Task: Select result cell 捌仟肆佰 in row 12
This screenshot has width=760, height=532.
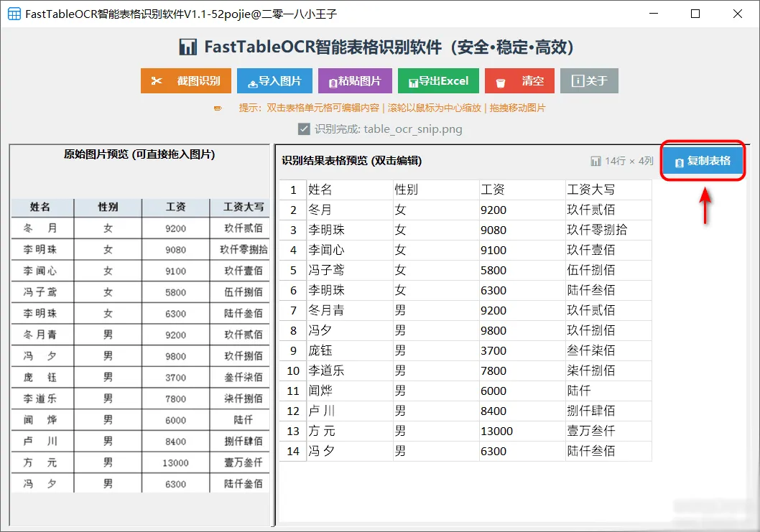Action: [x=608, y=411]
